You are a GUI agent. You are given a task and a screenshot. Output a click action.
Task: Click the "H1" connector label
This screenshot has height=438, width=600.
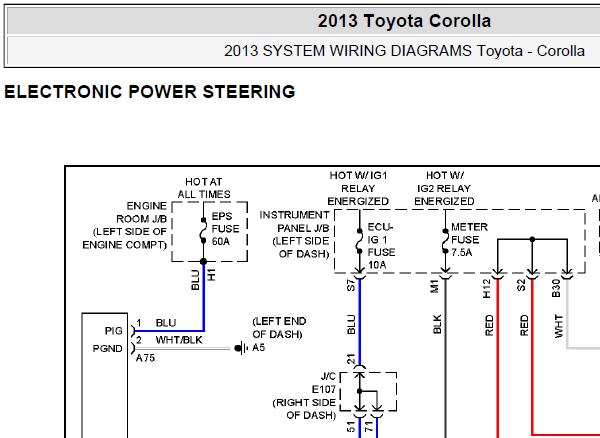[x=212, y=275]
